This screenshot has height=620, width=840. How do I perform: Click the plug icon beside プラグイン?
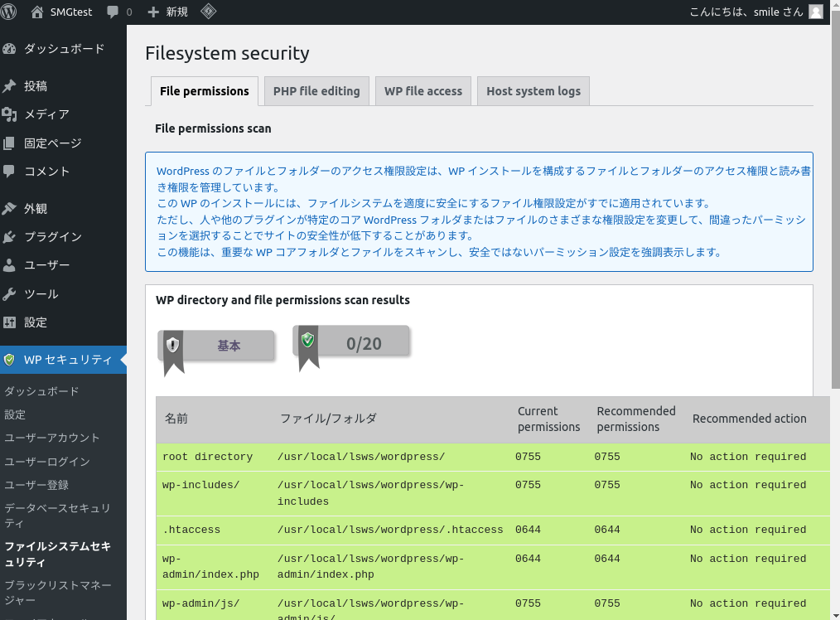(x=9, y=237)
